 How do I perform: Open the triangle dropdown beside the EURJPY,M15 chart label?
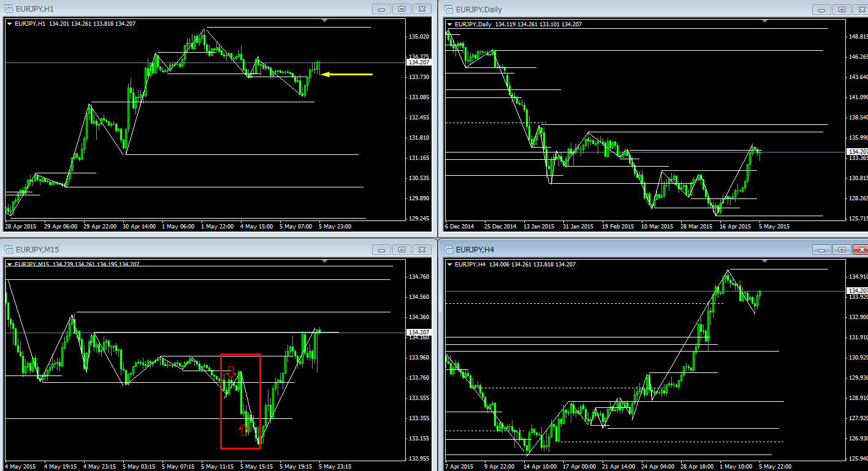(x=9, y=264)
